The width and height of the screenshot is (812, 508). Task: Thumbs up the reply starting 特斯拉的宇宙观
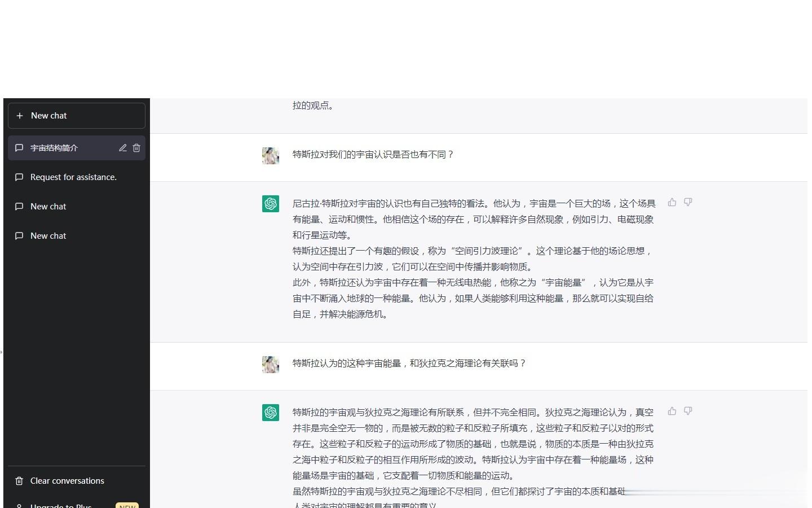point(672,411)
